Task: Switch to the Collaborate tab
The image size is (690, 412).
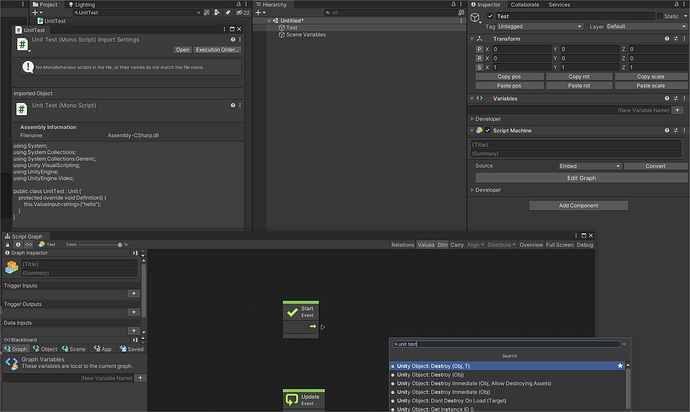Action: coord(524,5)
